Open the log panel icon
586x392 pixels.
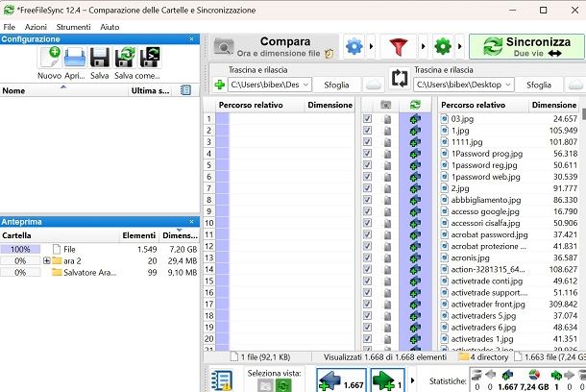[x=222, y=380]
